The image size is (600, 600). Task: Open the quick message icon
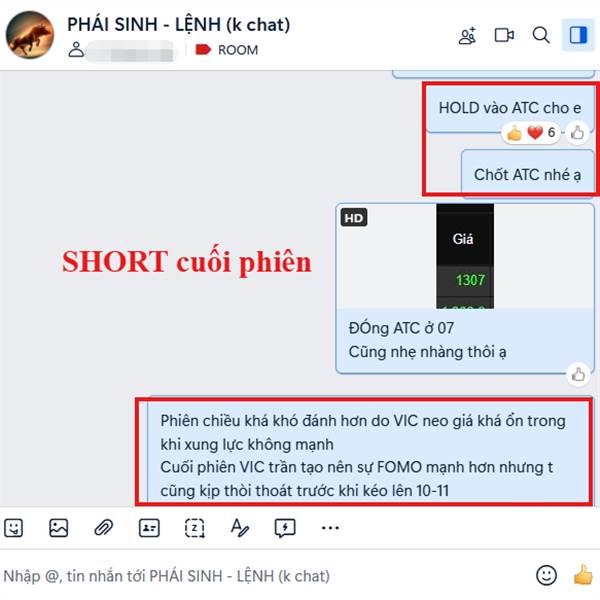tap(285, 528)
